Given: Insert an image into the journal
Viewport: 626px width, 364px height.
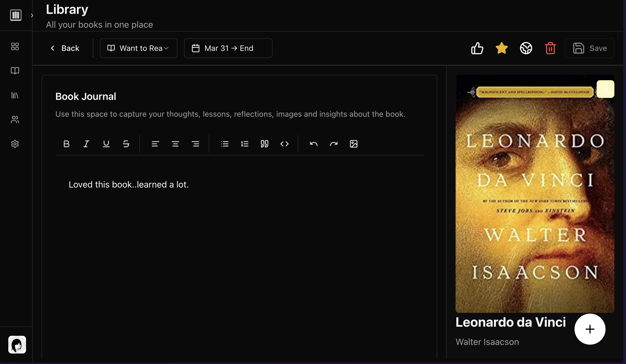Looking at the screenshot, I should pos(354,144).
